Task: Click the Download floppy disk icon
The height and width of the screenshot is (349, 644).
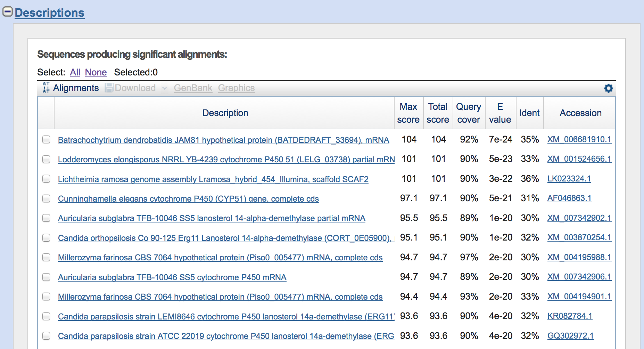Action: point(109,88)
